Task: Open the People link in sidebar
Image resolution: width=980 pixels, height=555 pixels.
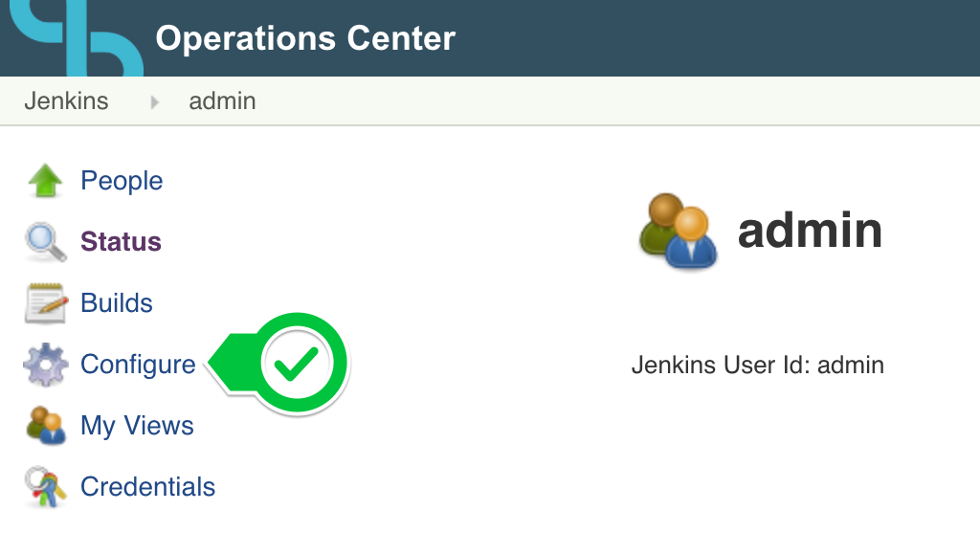Action: pyautogui.click(x=122, y=181)
